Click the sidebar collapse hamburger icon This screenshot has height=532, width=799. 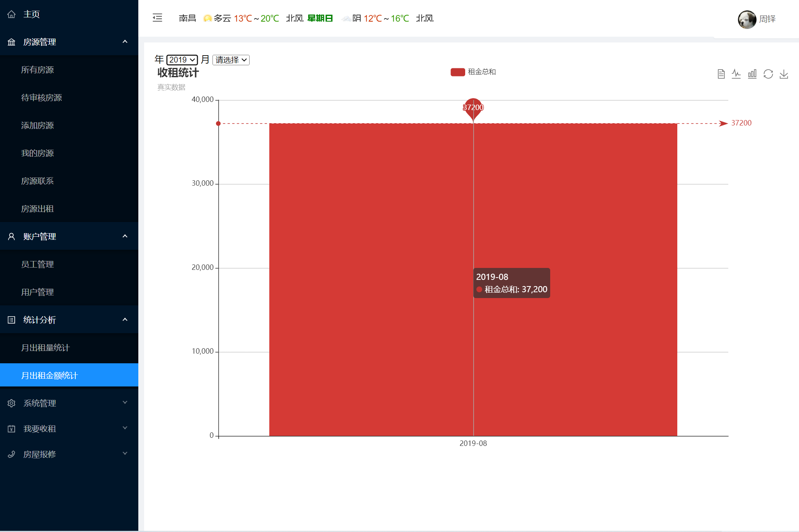pyautogui.click(x=157, y=18)
